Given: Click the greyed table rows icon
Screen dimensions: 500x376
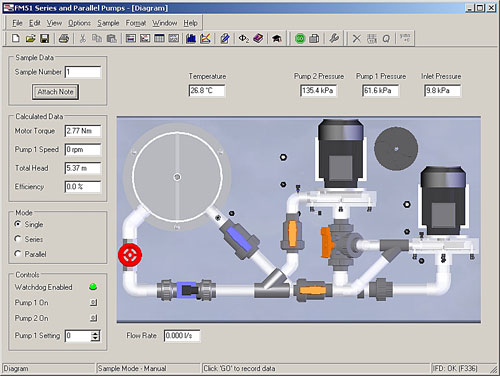Looking at the screenshot, I should click(x=372, y=38).
